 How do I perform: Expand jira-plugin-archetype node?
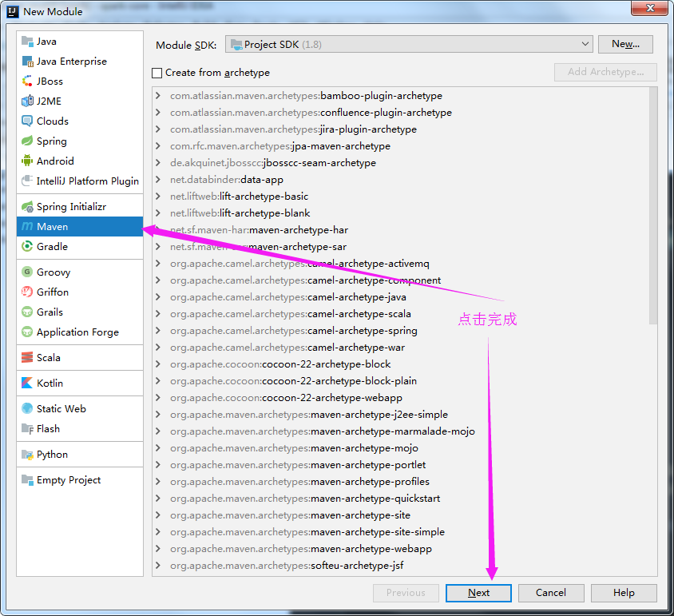pos(158,129)
